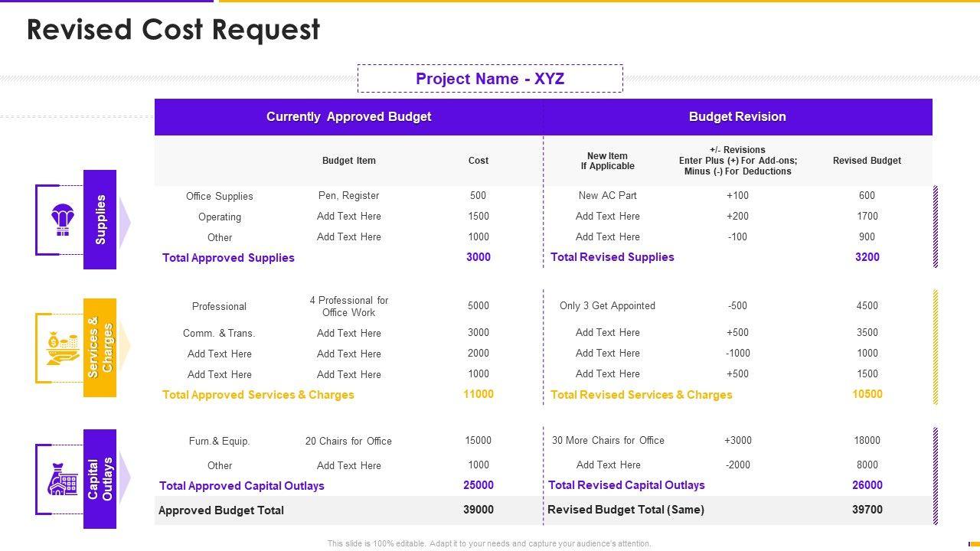
Task: Click the Only 3 Get Appointed cell
Action: pos(607,306)
